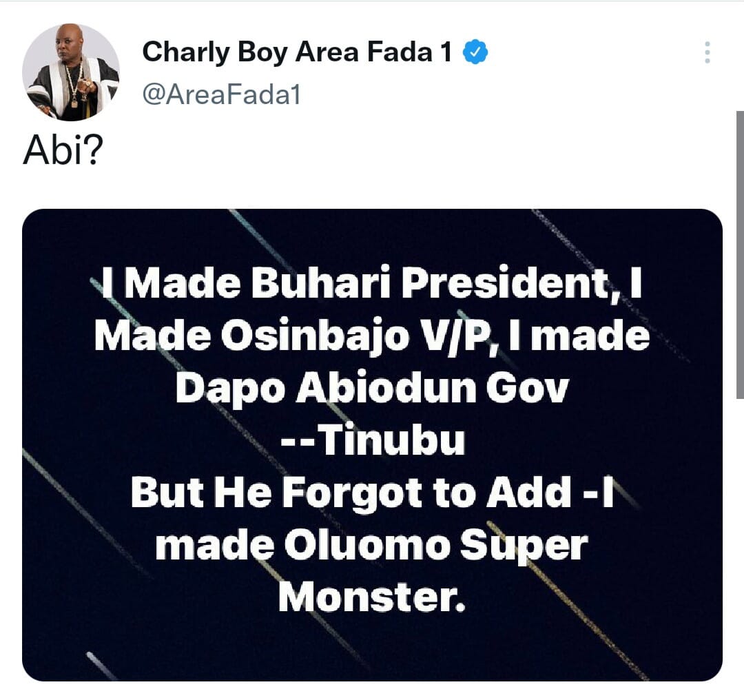Click the display name above the handle
Image resolution: width=744 pixels, height=700 pixels.
point(300,50)
